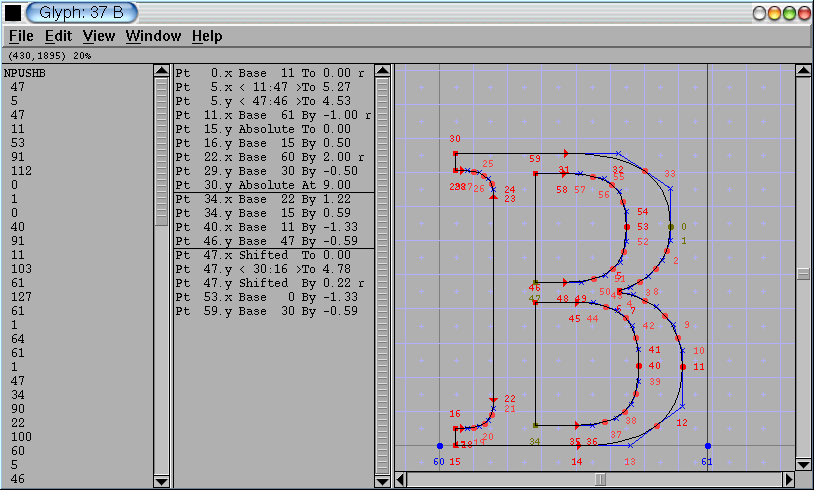Image resolution: width=814 pixels, height=490 pixels.
Task: Select blue reference point 61 on baseline
Action: click(708, 446)
